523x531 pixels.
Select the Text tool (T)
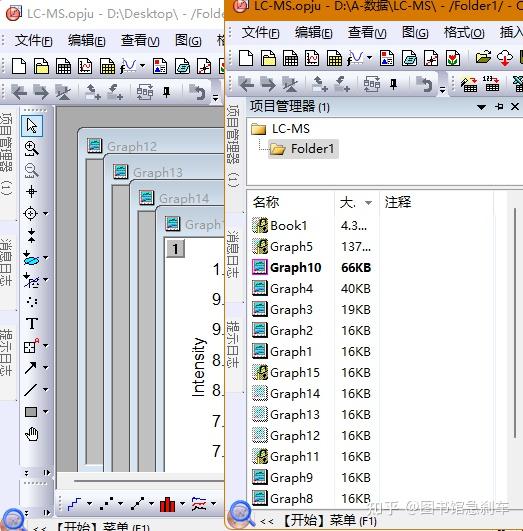point(32,324)
